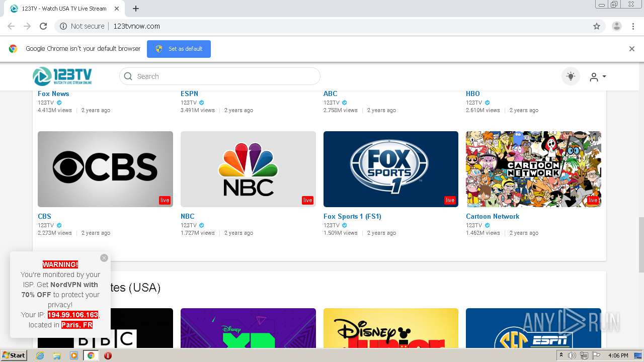
Task: Click the system tray volume icon
Action: 572,355
